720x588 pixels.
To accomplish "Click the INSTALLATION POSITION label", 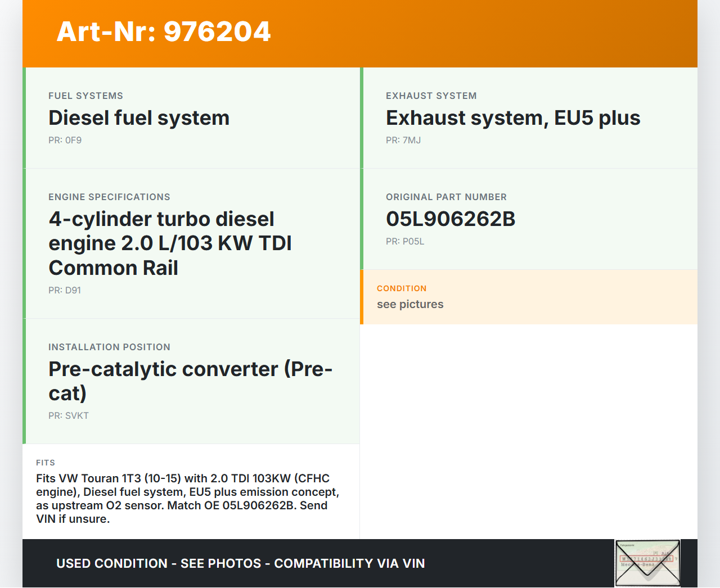I will tap(109, 347).
